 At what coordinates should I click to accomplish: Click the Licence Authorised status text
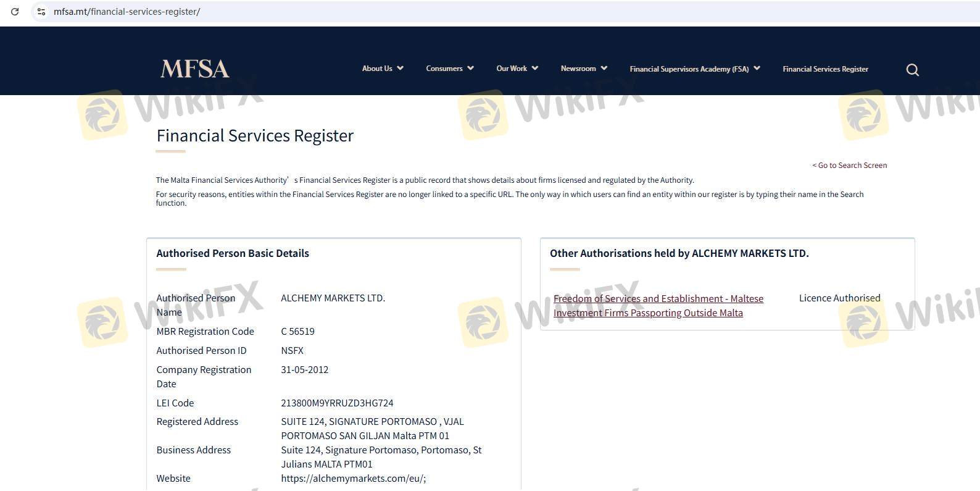click(x=839, y=298)
